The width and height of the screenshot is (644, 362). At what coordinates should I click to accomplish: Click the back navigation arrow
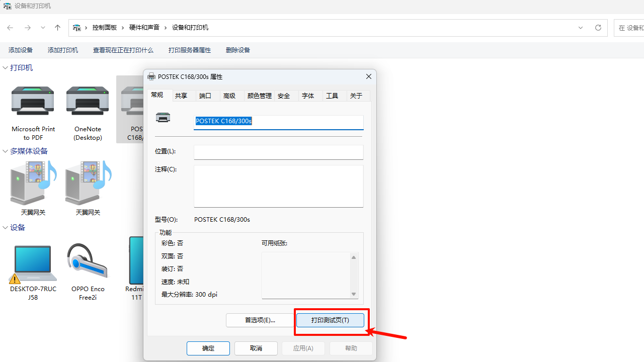tap(10, 28)
